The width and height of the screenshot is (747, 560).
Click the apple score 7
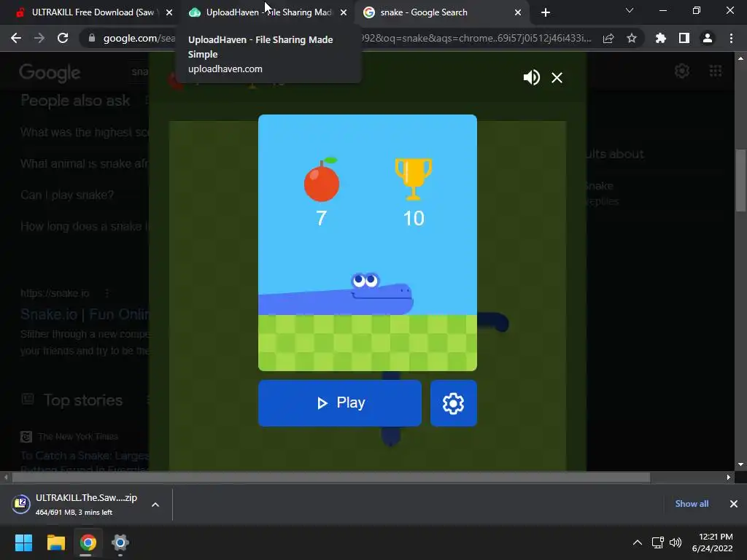pos(322,219)
